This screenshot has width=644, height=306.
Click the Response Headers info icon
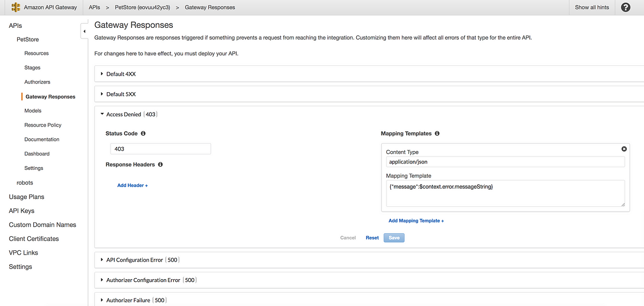160,165
